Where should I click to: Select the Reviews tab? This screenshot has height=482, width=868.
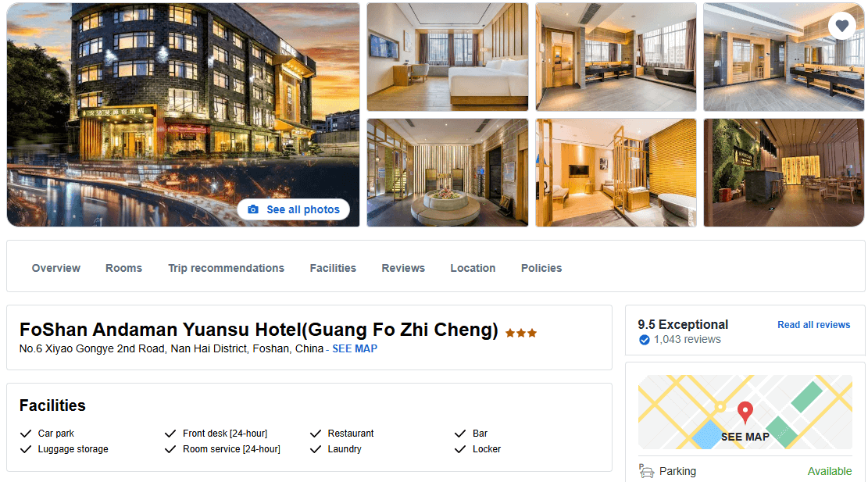(403, 268)
